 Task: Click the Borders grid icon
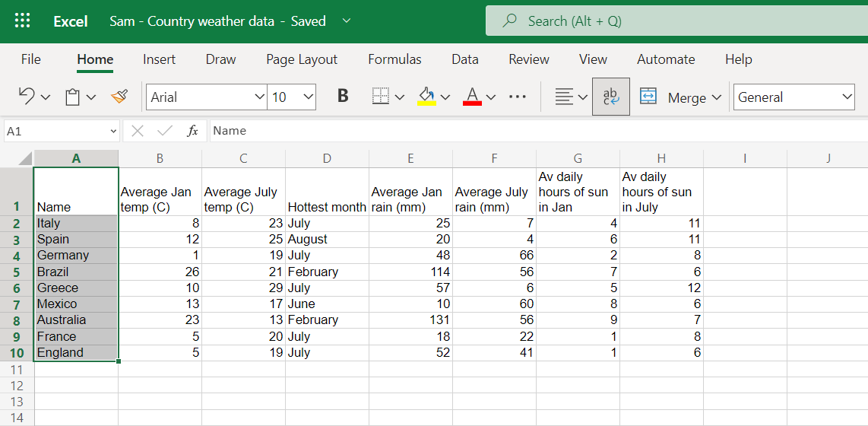[x=380, y=97]
